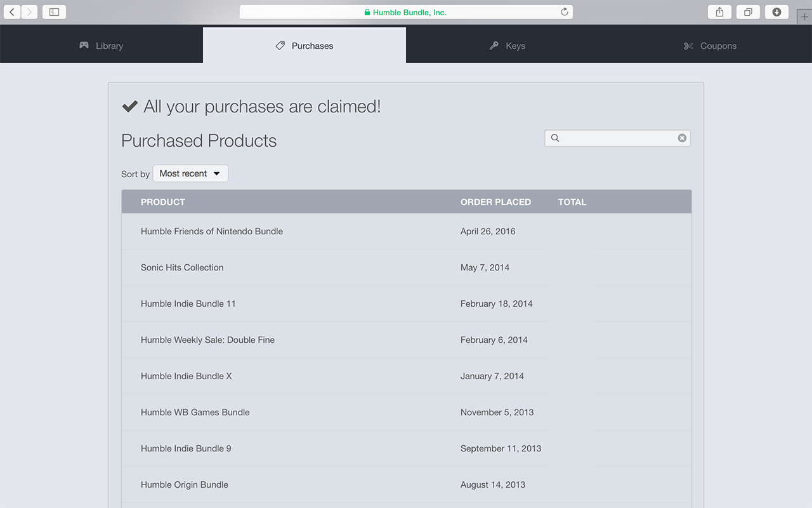Screen dimensions: 812x508
Task: Click the Humble Bundle address bar
Action: [x=406, y=12]
